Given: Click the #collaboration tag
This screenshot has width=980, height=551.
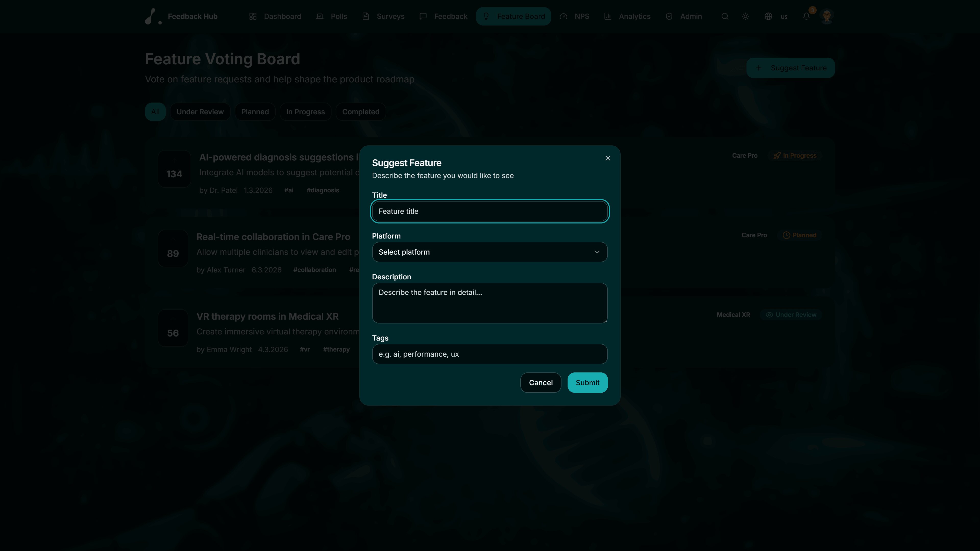Looking at the screenshot, I should (x=315, y=270).
